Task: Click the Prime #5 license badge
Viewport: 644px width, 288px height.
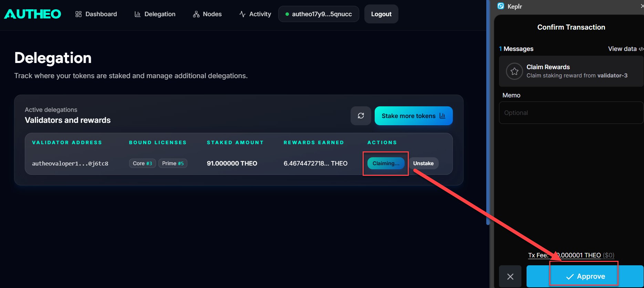Action: (173, 163)
